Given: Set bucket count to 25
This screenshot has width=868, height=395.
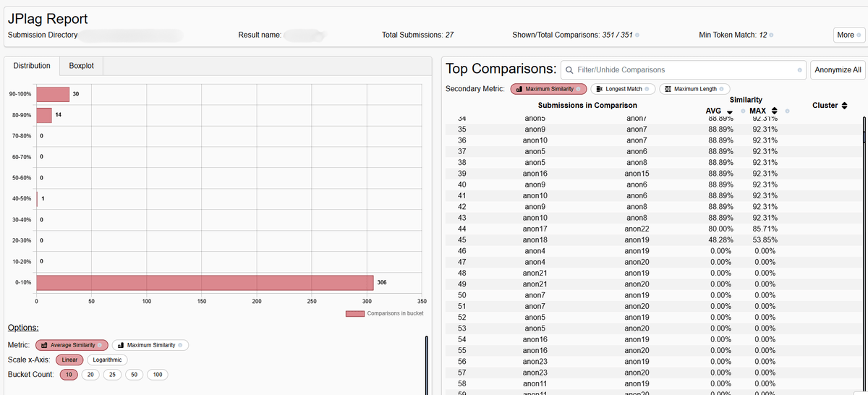Looking at the screenshot, I should [114, 374].
